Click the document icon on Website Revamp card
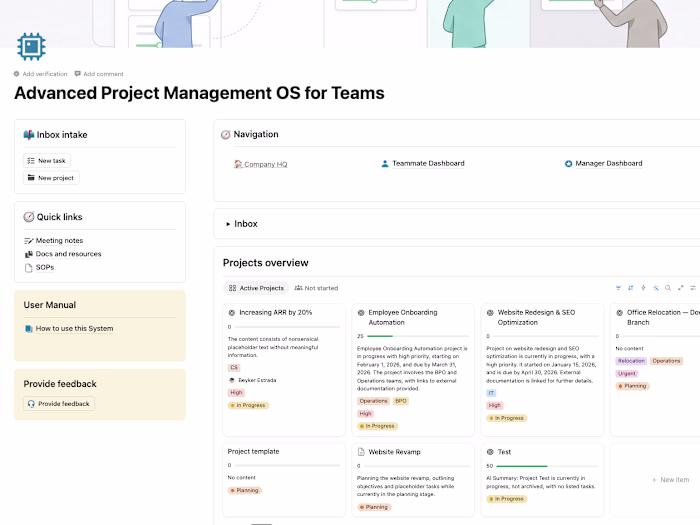The image size is (700, 525). tap(361, 452)
